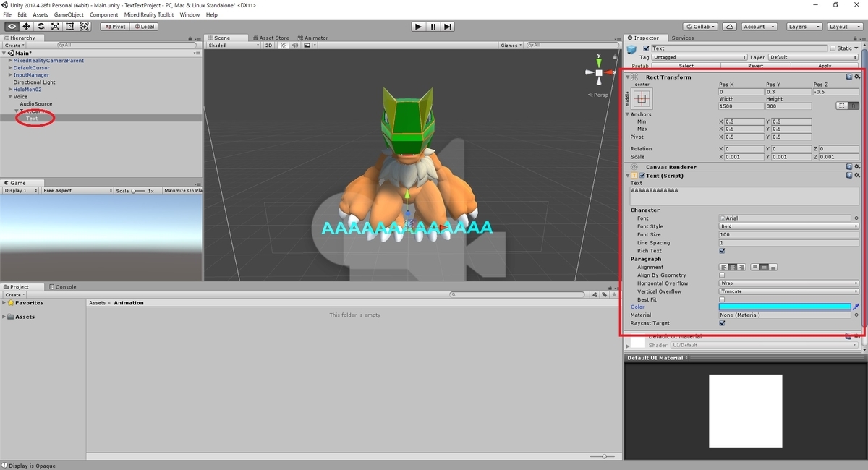Open the cyan Color swatch
868x470 pixels.
785,307
